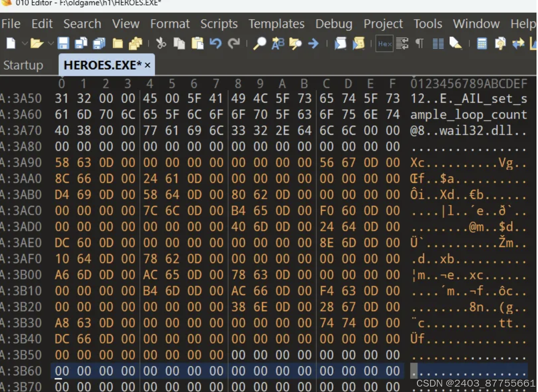Click the Close All stacked folders icon

[x=136, y=44]
